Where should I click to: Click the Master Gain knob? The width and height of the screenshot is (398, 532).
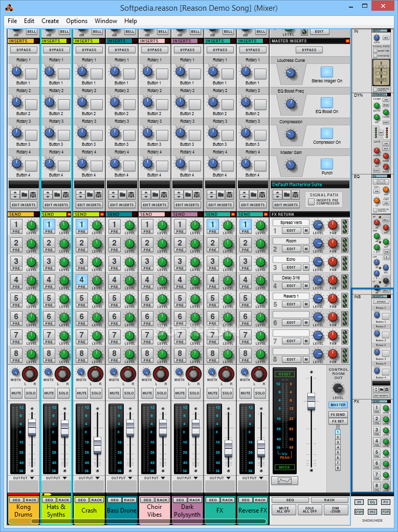point(291,165)
